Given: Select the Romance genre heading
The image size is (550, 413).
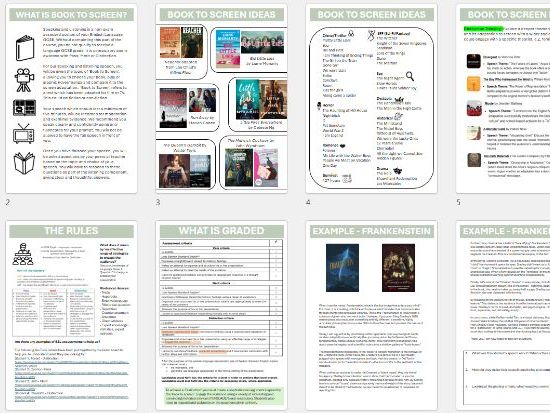Looking at the screenshot, I should [330, 146].
